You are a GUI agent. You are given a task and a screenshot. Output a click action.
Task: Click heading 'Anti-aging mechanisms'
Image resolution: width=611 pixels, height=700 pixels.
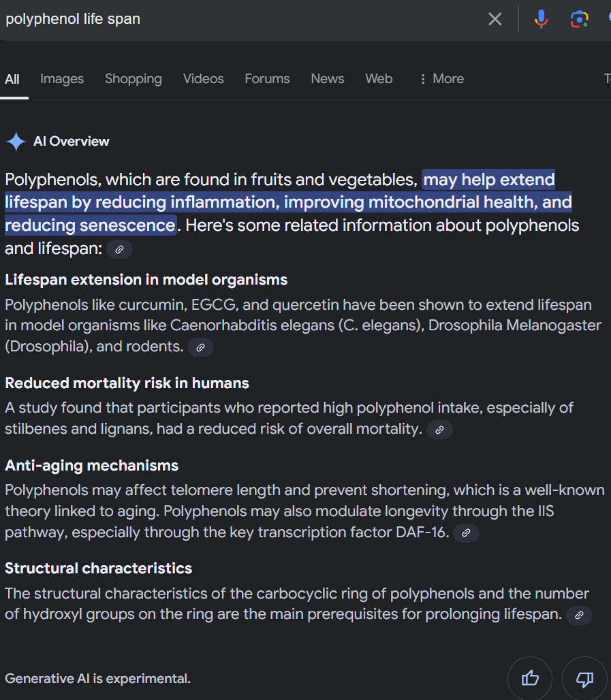coord(91,466)
